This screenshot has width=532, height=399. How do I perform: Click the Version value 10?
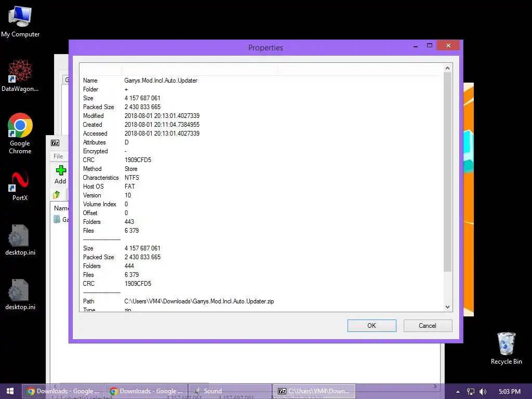click(128, 195)
